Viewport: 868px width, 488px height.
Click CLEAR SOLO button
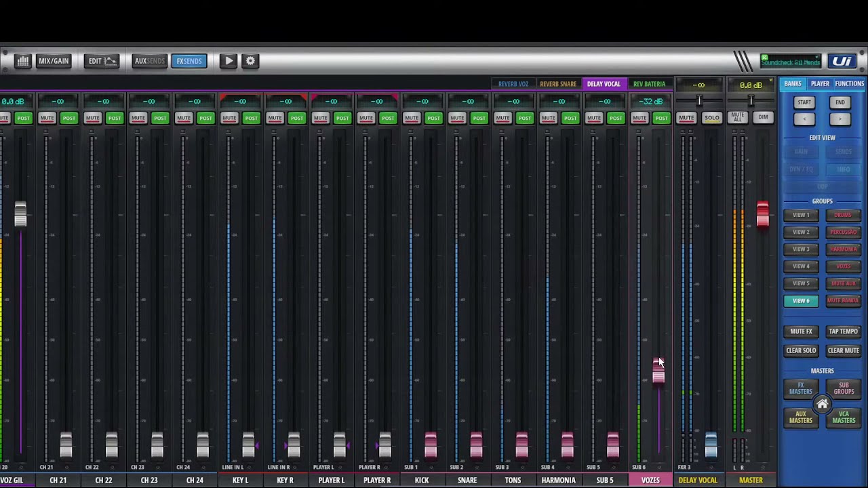tap(801, 350)
